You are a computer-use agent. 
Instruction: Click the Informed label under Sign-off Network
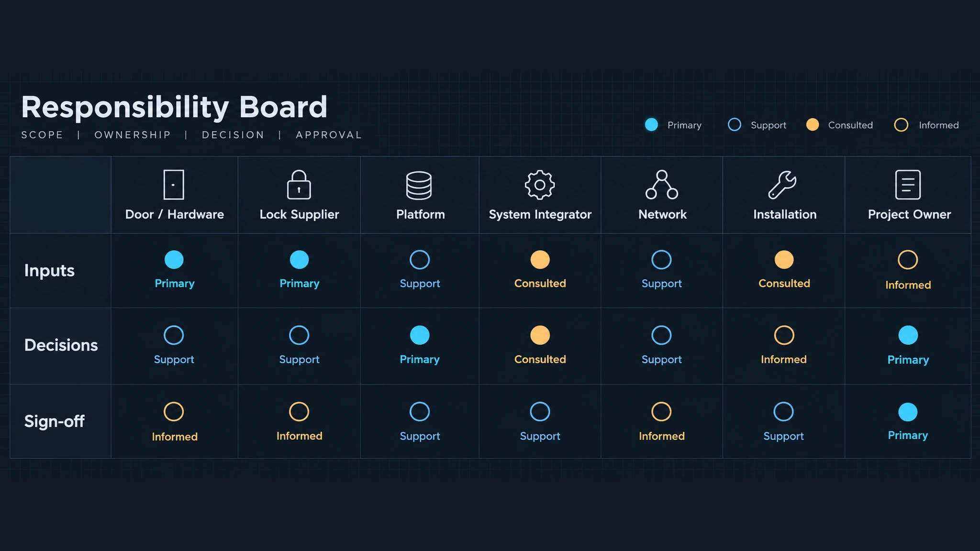click(662, 436)
